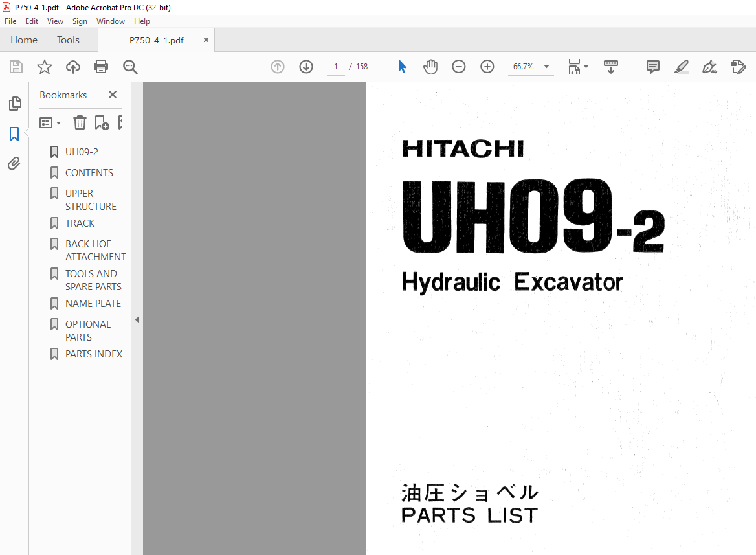The image size is (756, 555).
Task: Add a sticky note comment
Action: click(x=653, y=67)
